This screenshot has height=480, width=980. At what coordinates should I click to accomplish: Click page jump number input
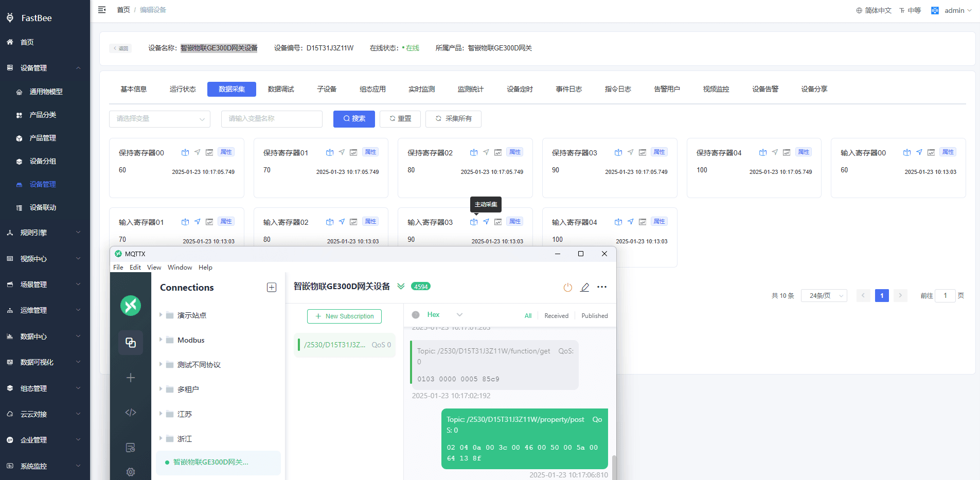(x=945, y=296)
